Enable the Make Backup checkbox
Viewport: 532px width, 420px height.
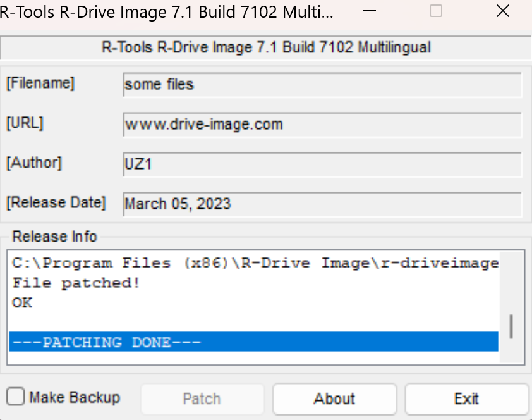pyautogui.click(x=16, y=397)
